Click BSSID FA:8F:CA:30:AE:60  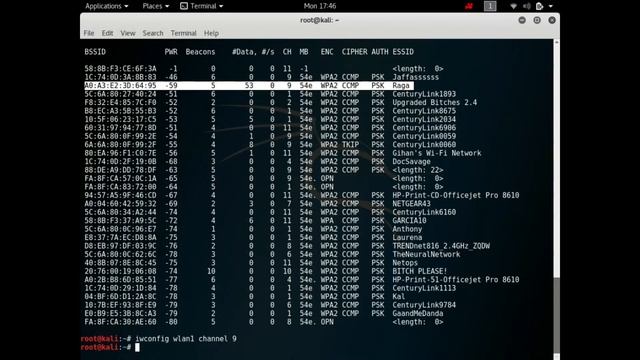(120, 322)
